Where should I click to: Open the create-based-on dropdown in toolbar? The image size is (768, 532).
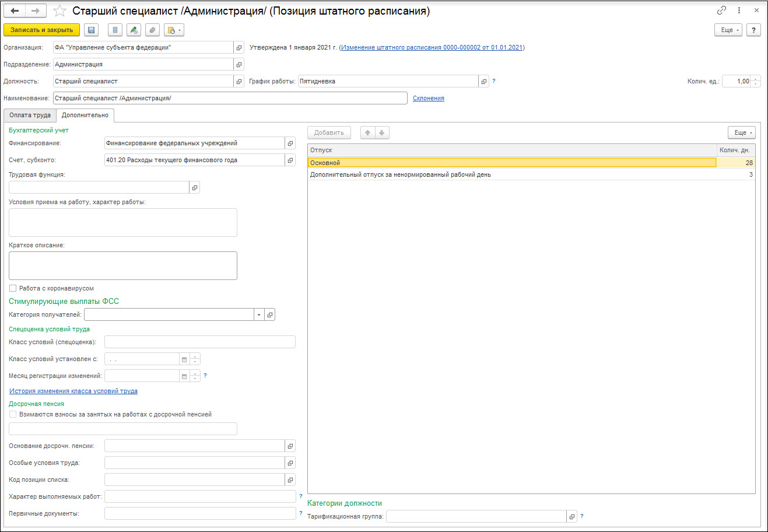(x=174, y=30)
